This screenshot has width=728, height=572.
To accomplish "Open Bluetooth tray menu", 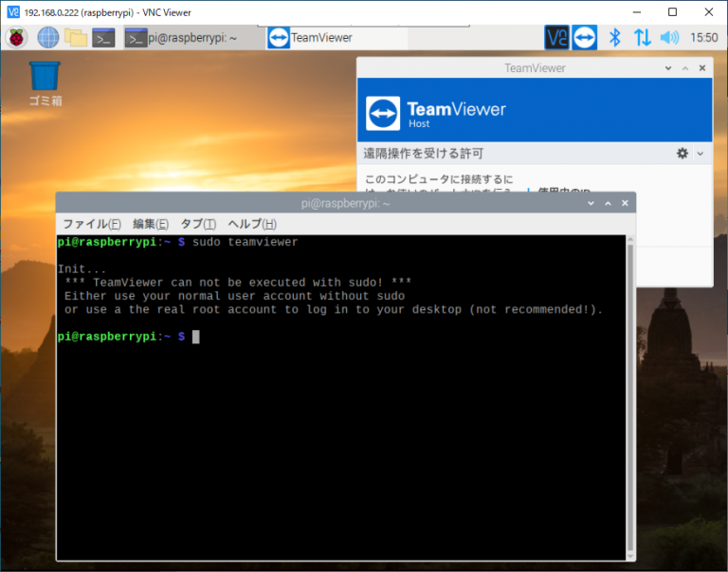I will 614,38.
